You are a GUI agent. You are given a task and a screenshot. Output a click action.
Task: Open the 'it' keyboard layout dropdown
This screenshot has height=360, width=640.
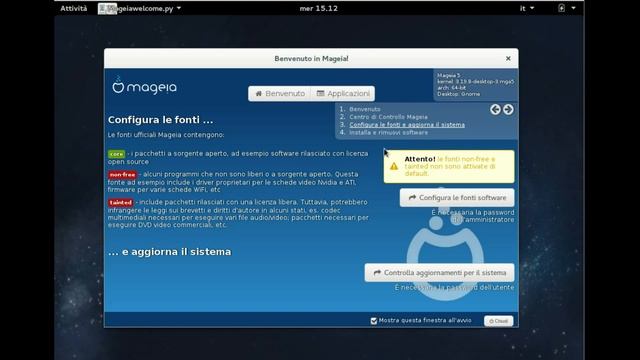click(x=527, y=8)
